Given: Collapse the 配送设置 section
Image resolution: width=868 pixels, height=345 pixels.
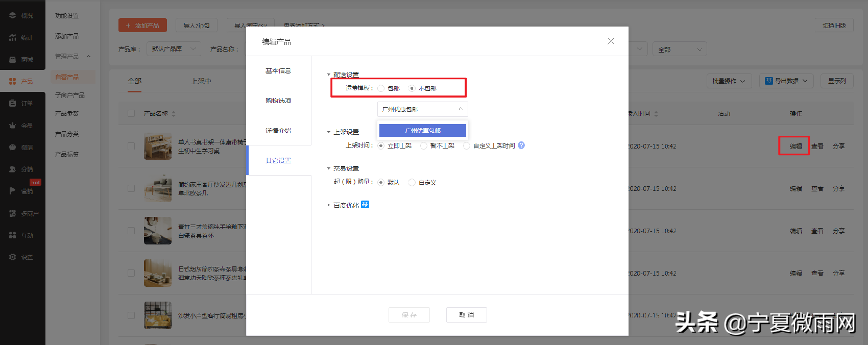Looking at the screenshot, I should coord(329,75).
